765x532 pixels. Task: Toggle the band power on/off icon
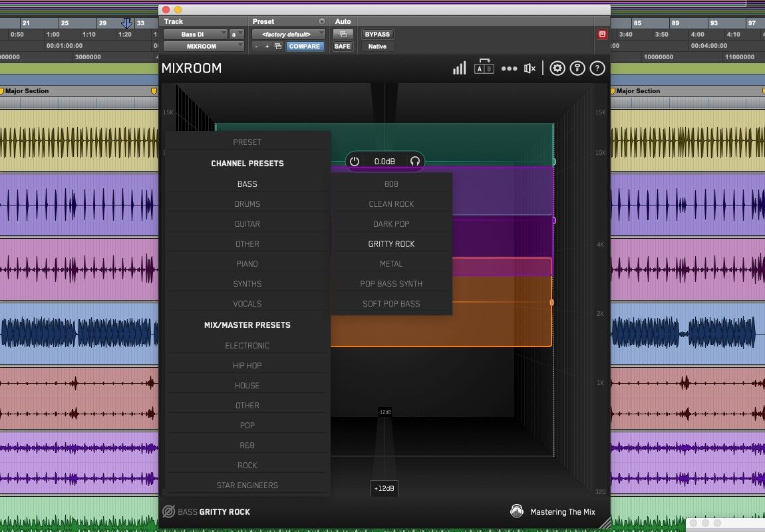pyautogui.click(x=355, y=162)
